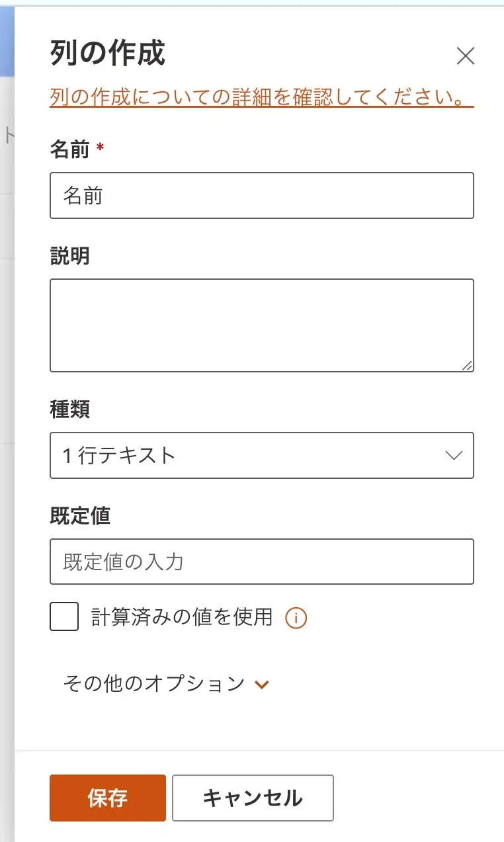The image size is (504, 842).
Task: Click the 保存 button
Action: coord(107,798)
